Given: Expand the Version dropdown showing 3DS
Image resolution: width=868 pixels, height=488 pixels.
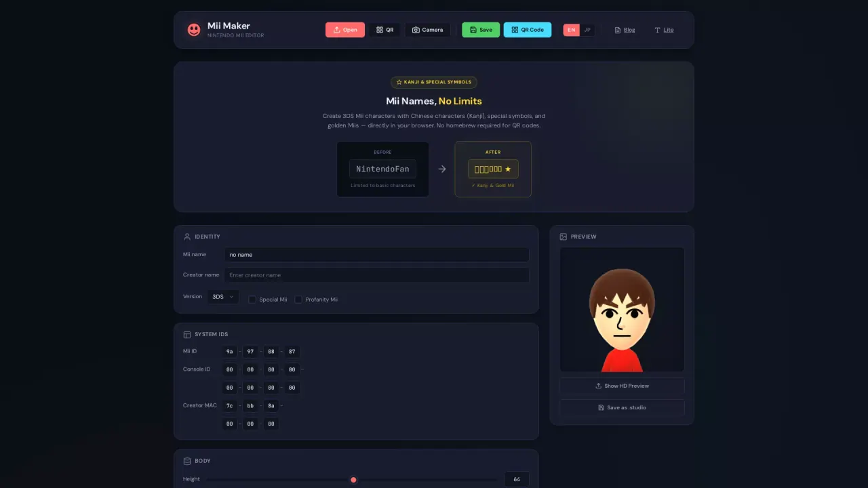Looking at the screenshot, I should [223, 297].
